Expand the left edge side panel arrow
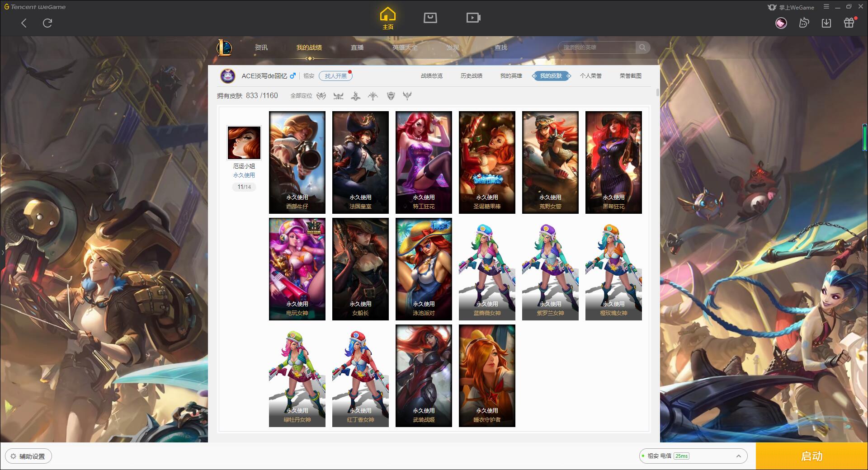The height and width of the screenshot is (470, 868). [2, 252]
